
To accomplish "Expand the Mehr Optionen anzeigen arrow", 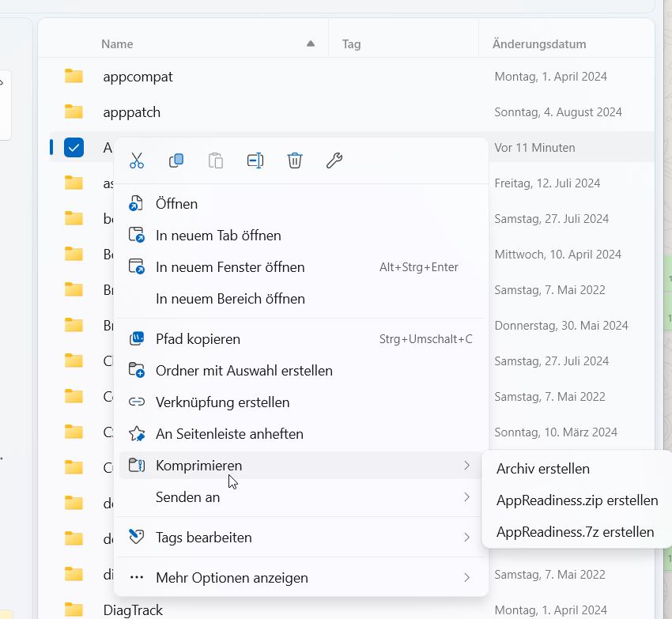I will coord(466,577).
